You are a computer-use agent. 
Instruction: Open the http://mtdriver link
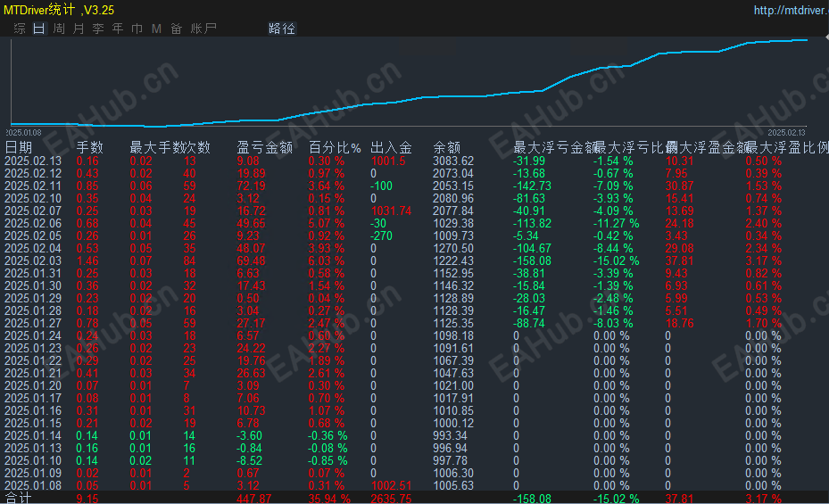[x=791, y=10]
